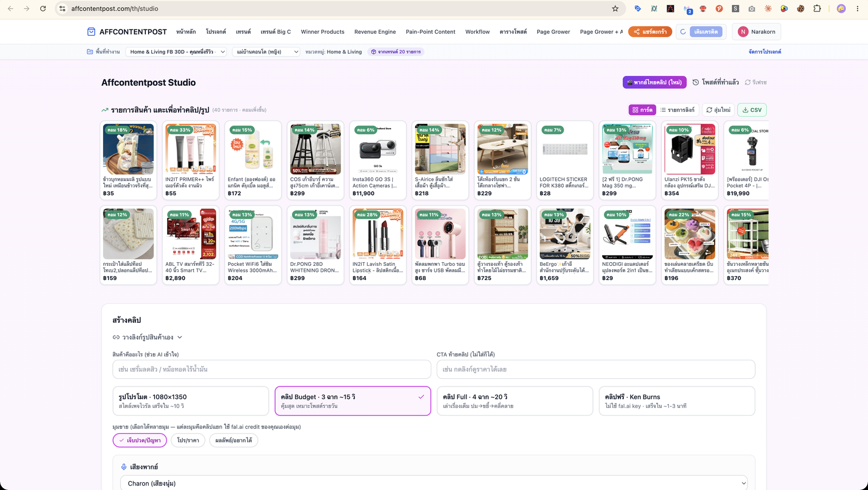Click the พากย์ไทยคลิป (ใหม่) button
This screenshot has width=868, height=490.
click(655, 82)
